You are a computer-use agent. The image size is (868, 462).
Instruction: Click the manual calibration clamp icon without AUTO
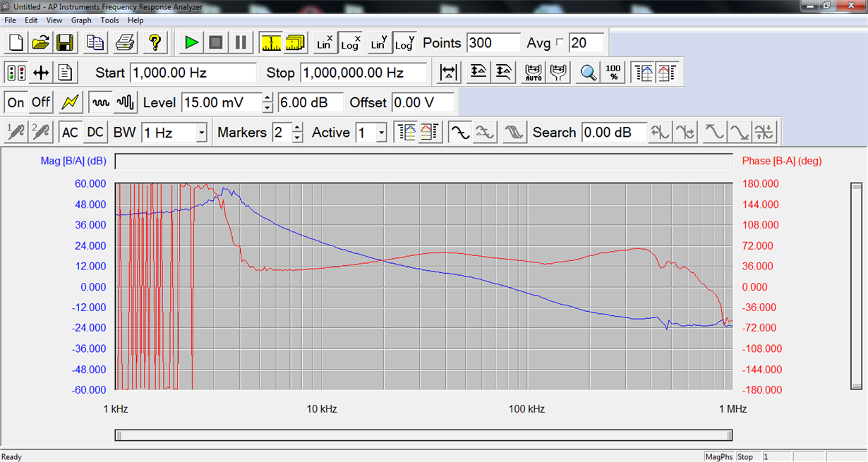(x=559, y=72)
